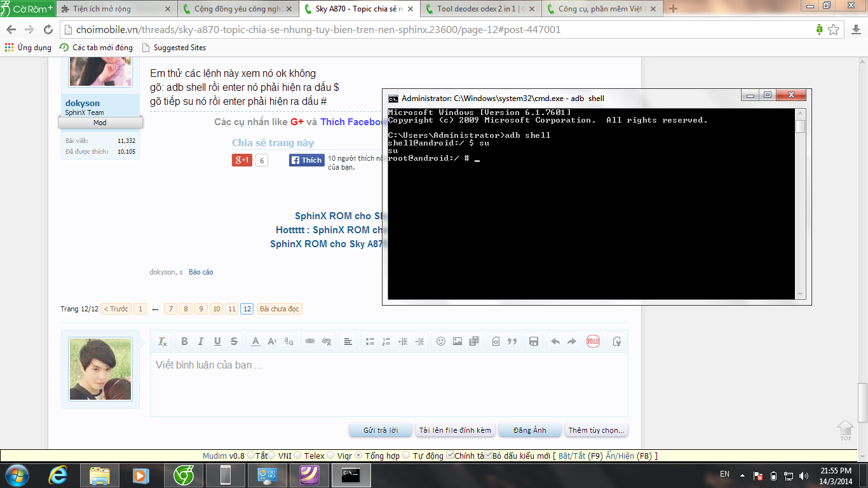Open Internet Explorer from the taskbar
Screen dimensions: 868x488
point(58,475)
